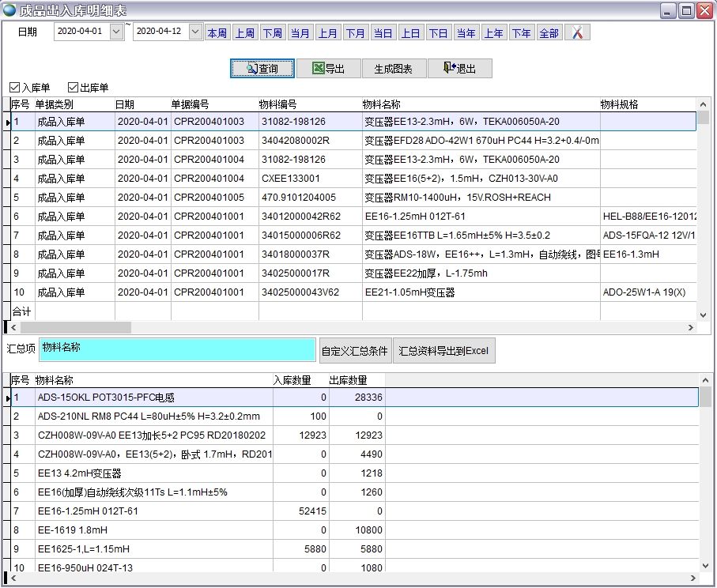The height and width of the screenshot is (588, 717).
Task: Exit via the 退出 door button
Action: 459,69
